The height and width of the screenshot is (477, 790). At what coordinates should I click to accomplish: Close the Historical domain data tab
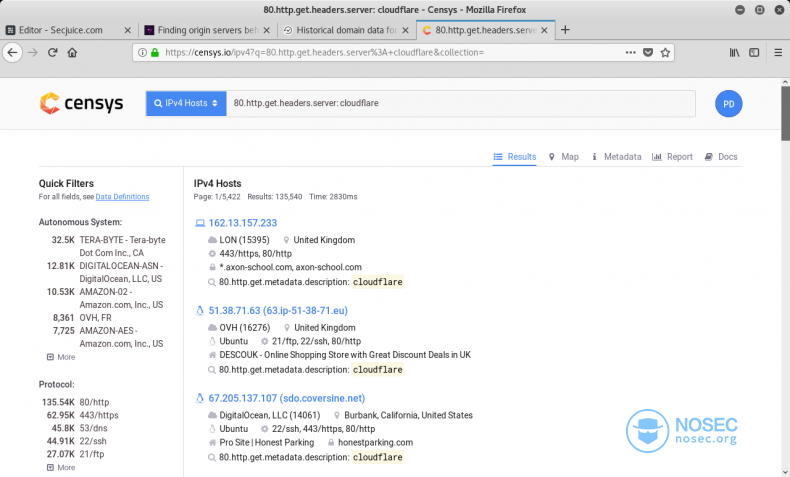coord(405,30)
